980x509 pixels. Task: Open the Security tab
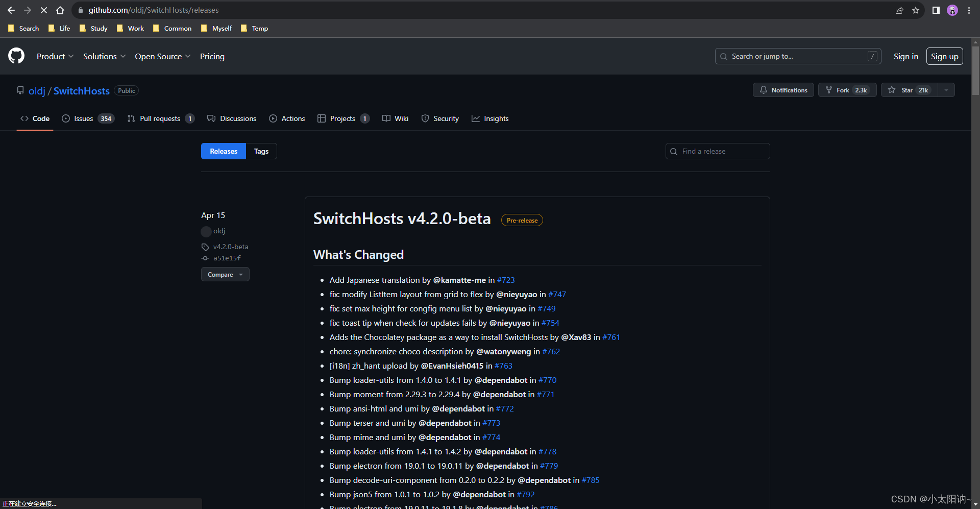pyautogui.click(x=440, y=118)
